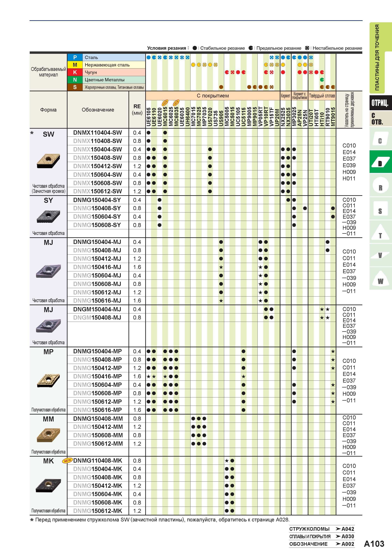Click the NX2525 grade column header

(x=283, y=117)
